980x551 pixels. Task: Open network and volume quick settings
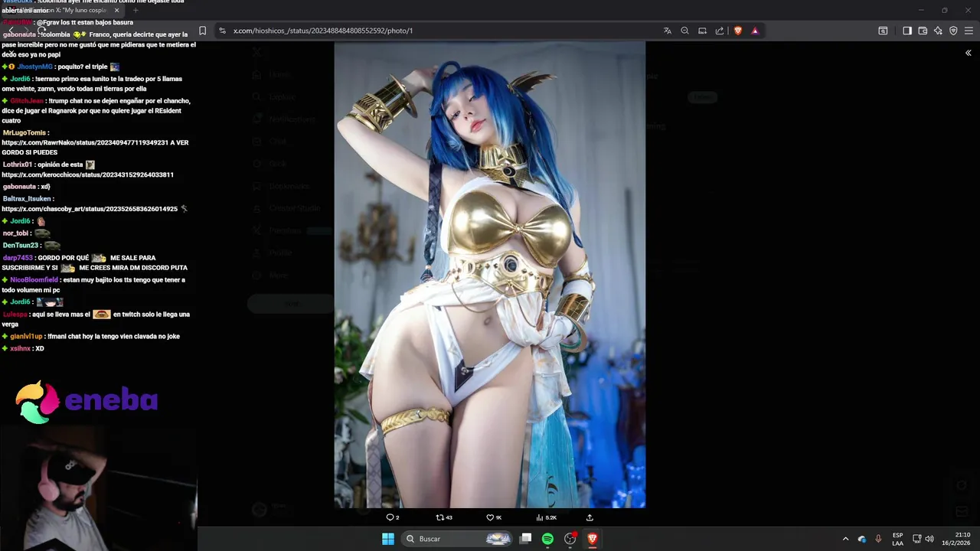click(923, 539)
